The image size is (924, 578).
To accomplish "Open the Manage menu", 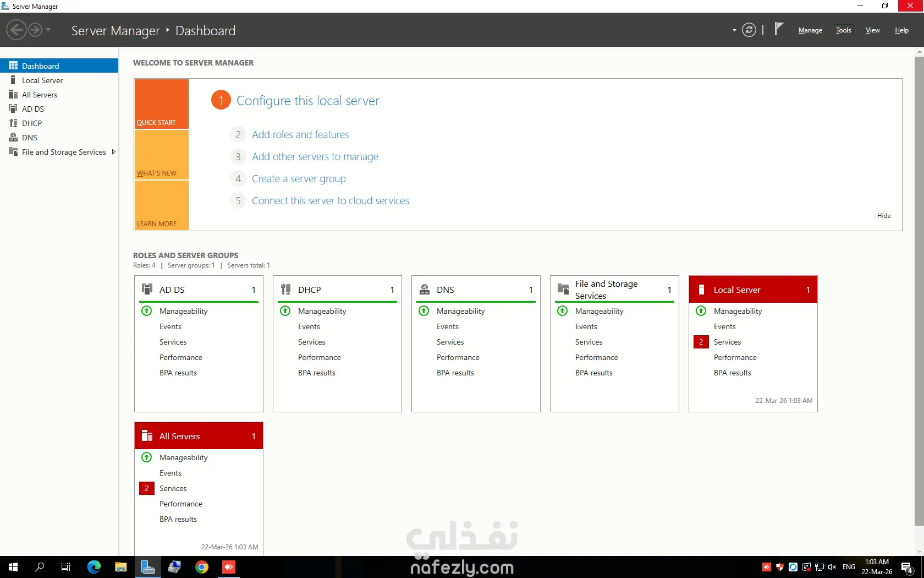I will pos(810,30).
